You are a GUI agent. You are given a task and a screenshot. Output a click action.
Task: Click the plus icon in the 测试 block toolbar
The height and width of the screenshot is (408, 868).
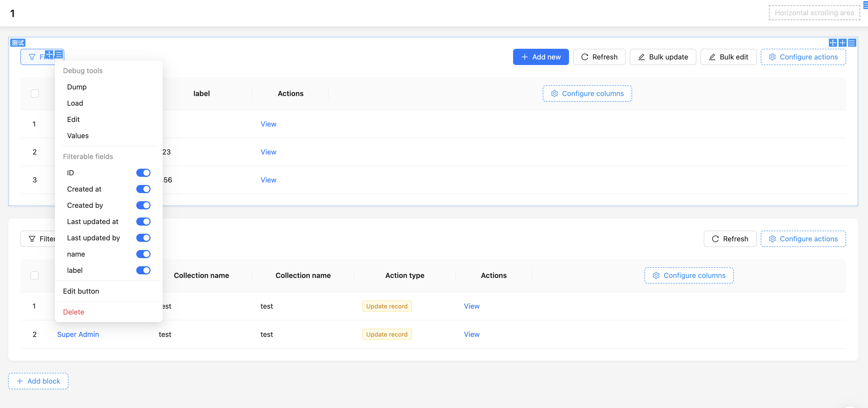tap(842, 43)
